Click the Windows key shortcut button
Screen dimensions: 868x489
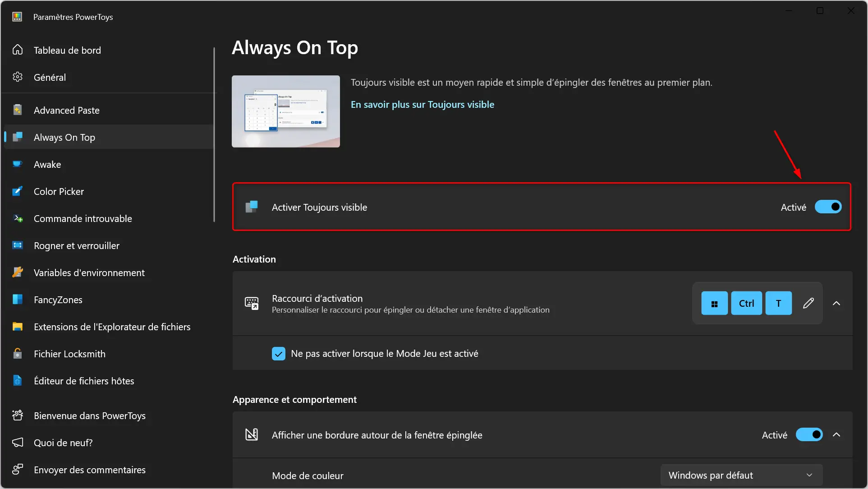click(x=714, y=303)
